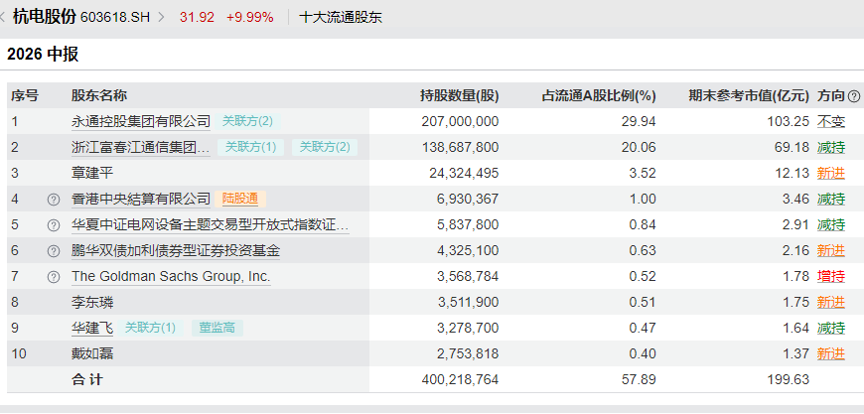
Task: Click 陆股通 tag in row 4
Action: tap(240, 199)
